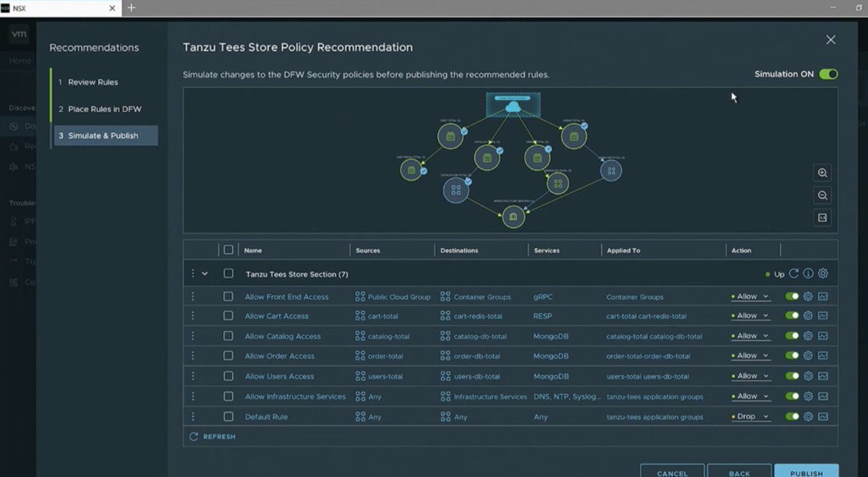Open settings gear for Allow Cart Access
868x477 pixels.
pos(808,316)
